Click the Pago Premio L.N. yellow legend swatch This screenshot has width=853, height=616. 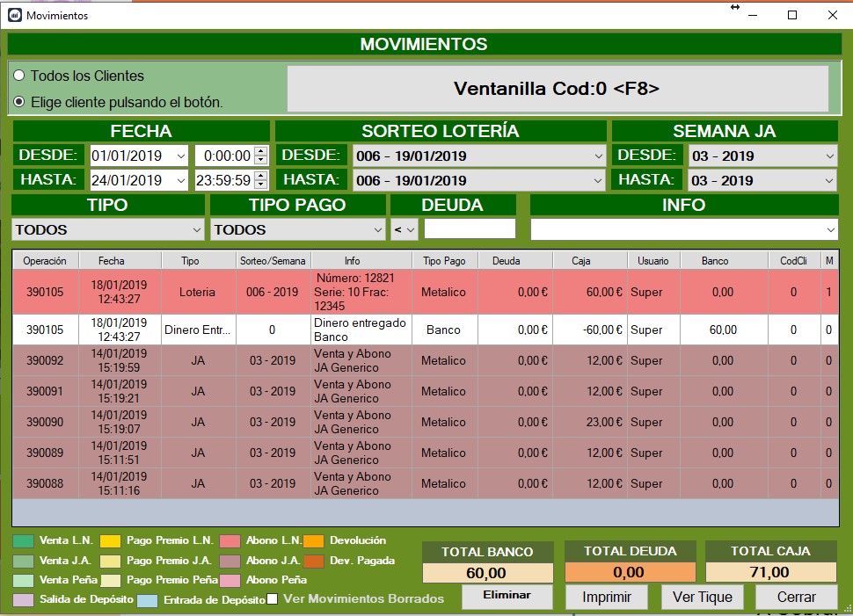[111, 541]
